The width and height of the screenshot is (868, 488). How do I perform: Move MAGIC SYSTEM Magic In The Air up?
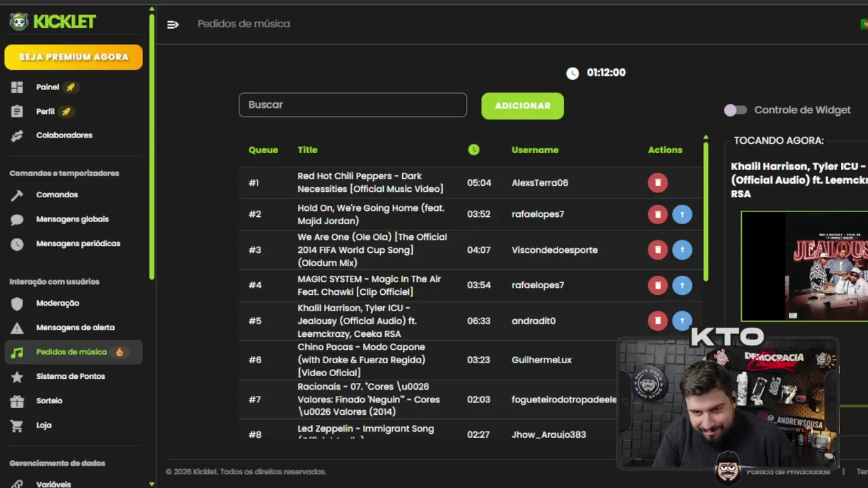click(682, 285)
